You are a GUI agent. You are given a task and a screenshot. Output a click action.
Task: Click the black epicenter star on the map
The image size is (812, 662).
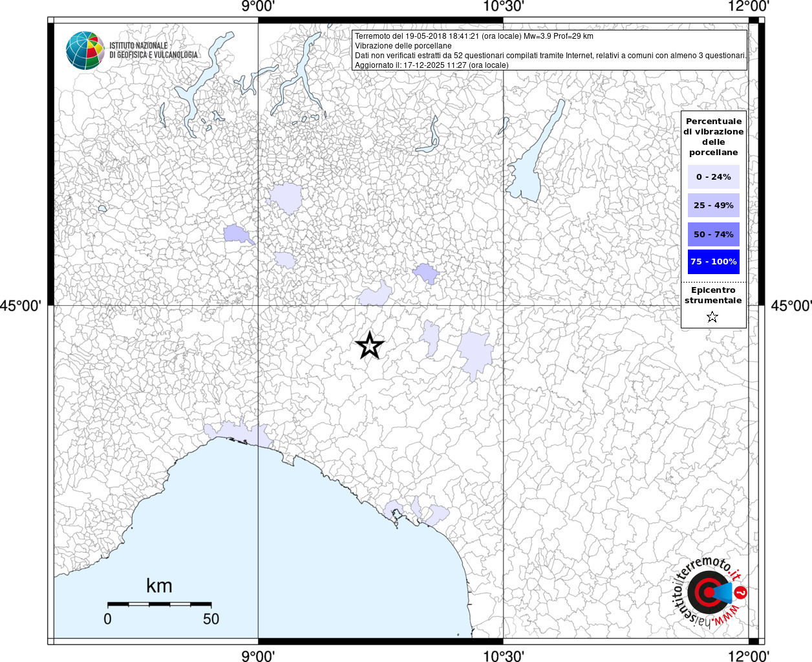[x=370, y=346]
